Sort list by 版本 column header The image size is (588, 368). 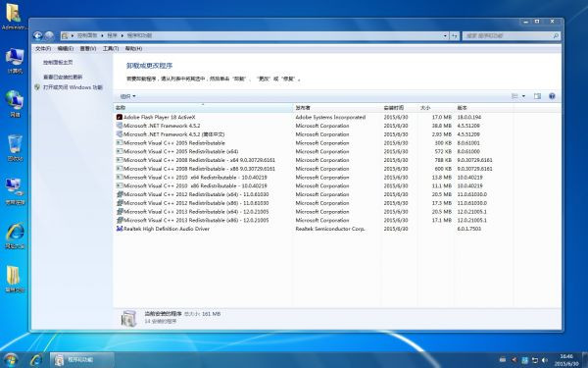point(483,108)
